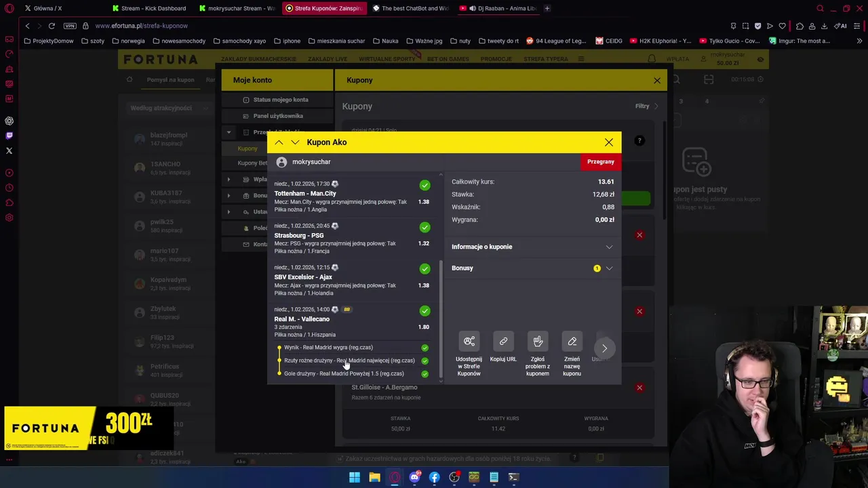This screenshot has width=868, height=488.
Task: Expand the Wpłata menu arrow in Moje konto
Action: [x=229, y=180]
